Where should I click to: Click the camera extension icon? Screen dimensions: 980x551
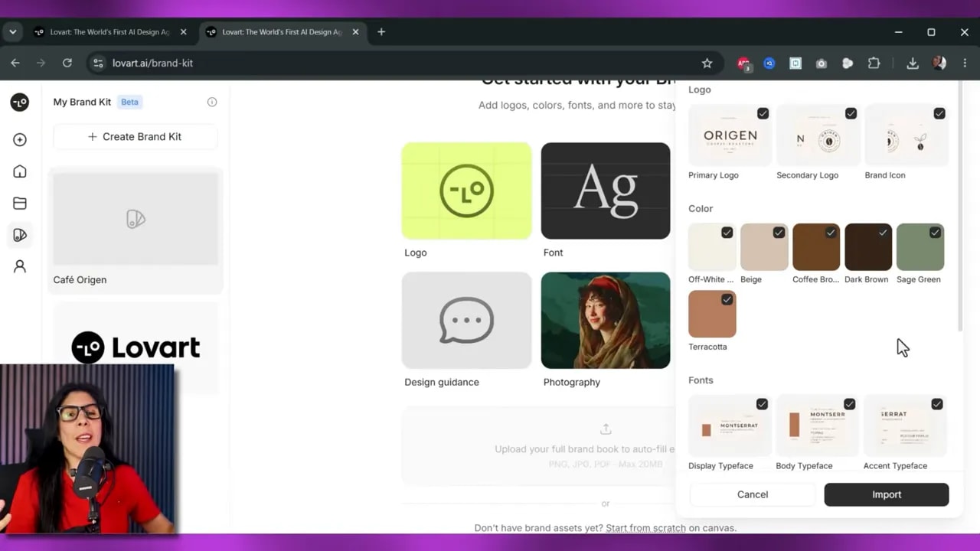(x=822, y=64)
